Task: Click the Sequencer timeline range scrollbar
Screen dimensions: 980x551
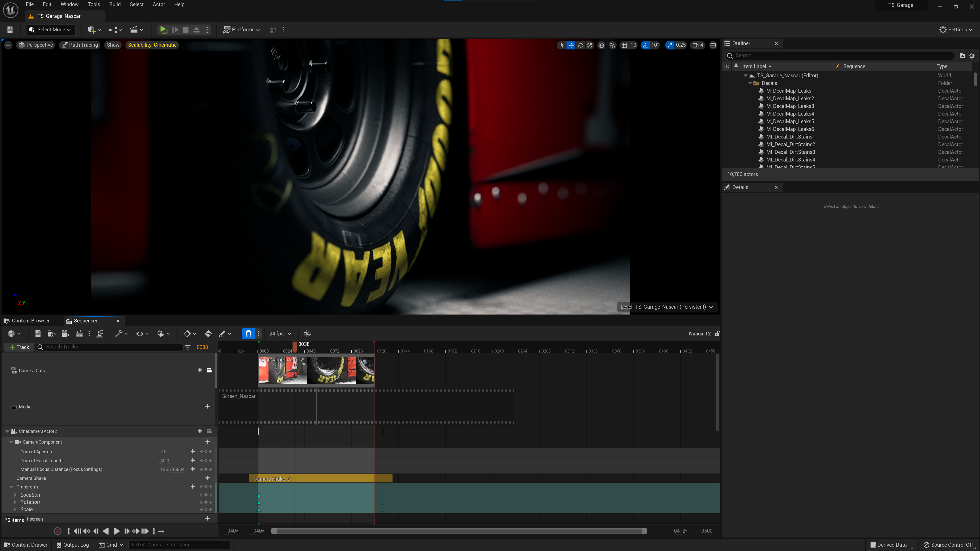Action: point(458,531)
